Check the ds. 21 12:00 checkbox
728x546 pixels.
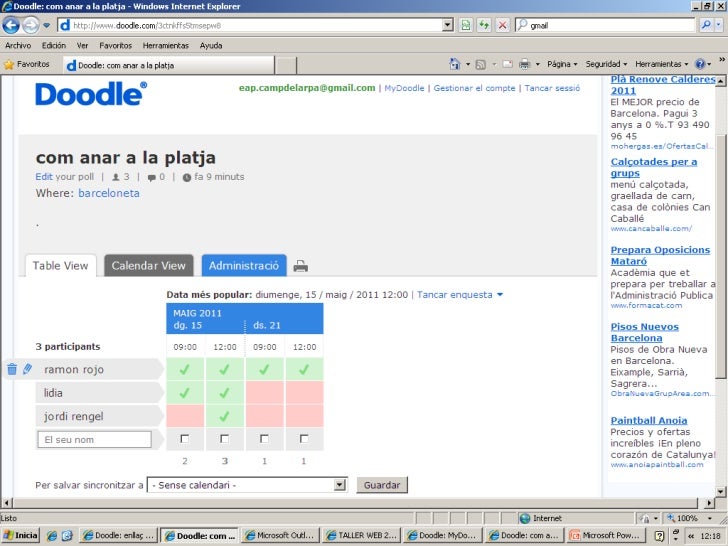(304, 439)
